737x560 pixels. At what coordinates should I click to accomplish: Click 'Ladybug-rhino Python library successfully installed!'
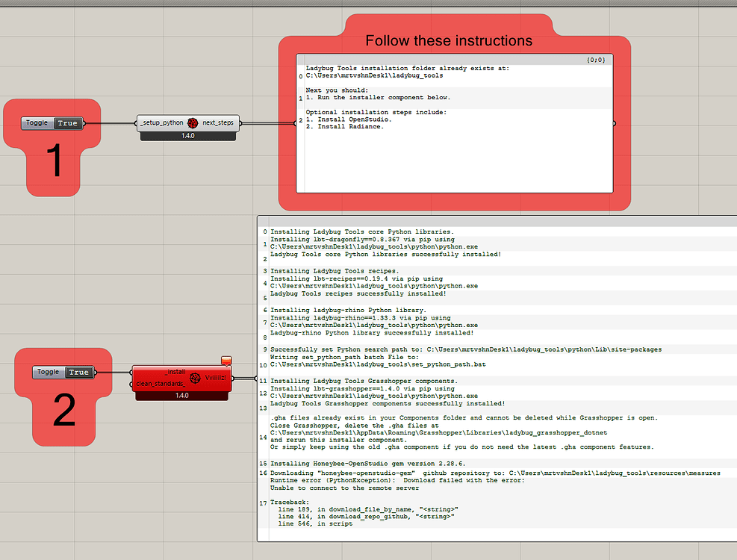(x=372, y=333)
